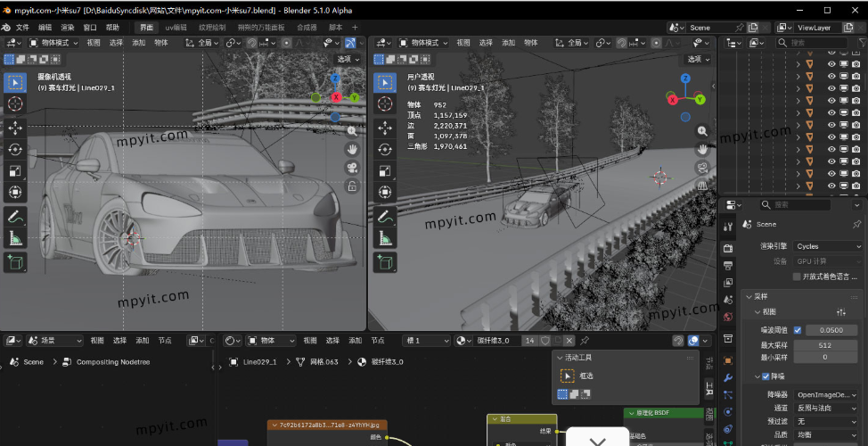Select the Measure tool in camera viewport

coord(15,239)
